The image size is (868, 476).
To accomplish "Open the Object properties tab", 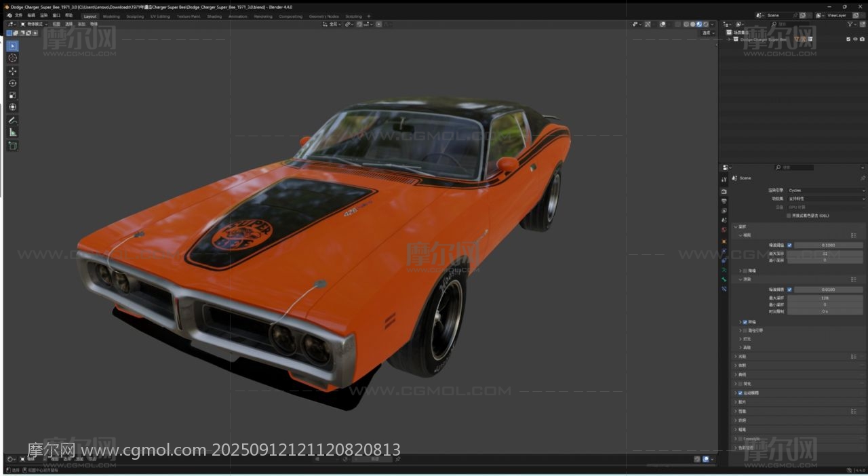I will pos(724,241).
